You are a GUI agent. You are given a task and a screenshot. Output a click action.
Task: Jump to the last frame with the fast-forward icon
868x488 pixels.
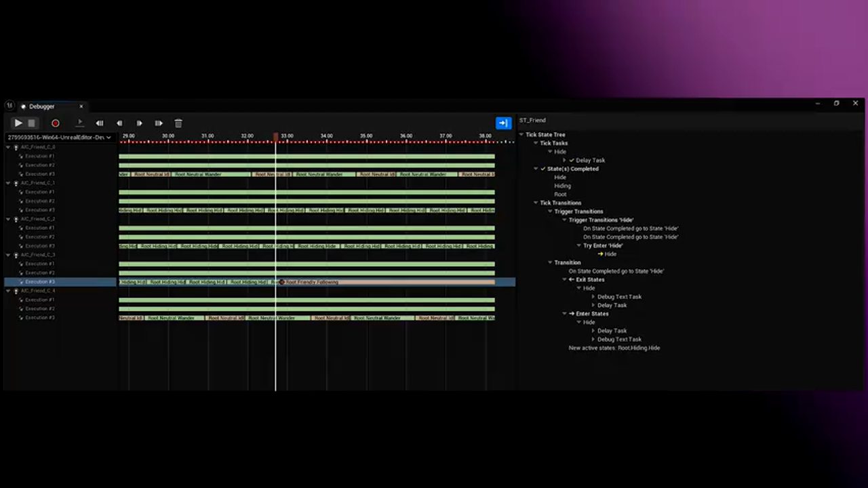158,123
